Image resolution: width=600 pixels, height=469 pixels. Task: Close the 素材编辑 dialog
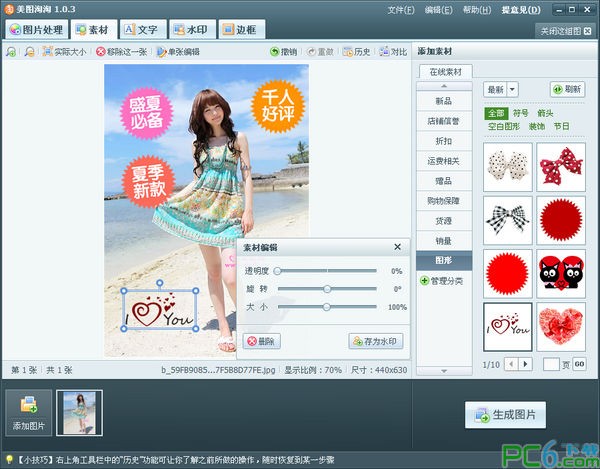pyautogui.click(x=398, y=247)
